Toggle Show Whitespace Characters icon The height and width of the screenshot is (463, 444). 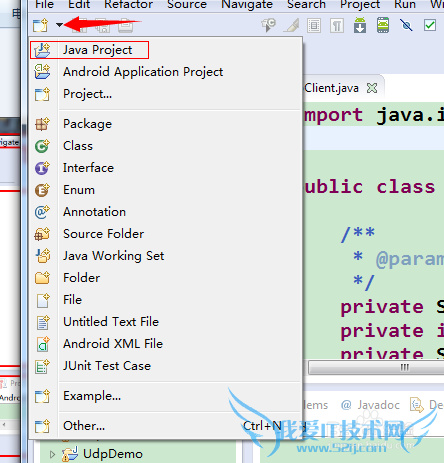coord(337,25)
